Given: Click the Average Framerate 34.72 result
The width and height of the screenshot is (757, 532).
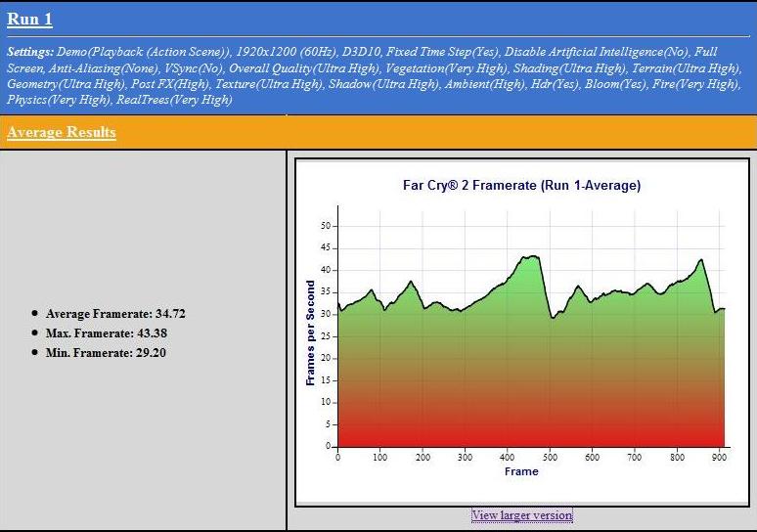Looking at the screenshot, I should pos(115,314).
